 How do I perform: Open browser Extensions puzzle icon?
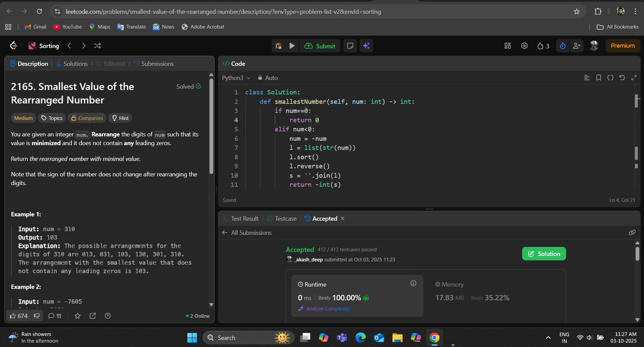pyautogui.click(x=598, y=11)
